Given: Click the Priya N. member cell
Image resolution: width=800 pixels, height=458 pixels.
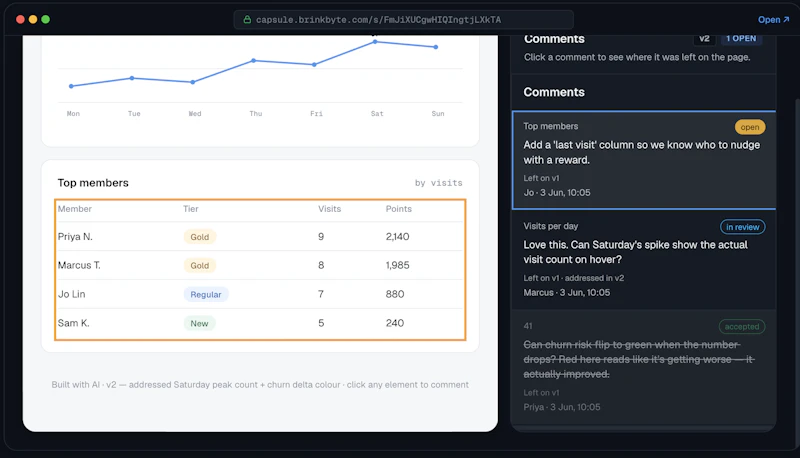Looking at the screenshot, I should click(75, 237).
